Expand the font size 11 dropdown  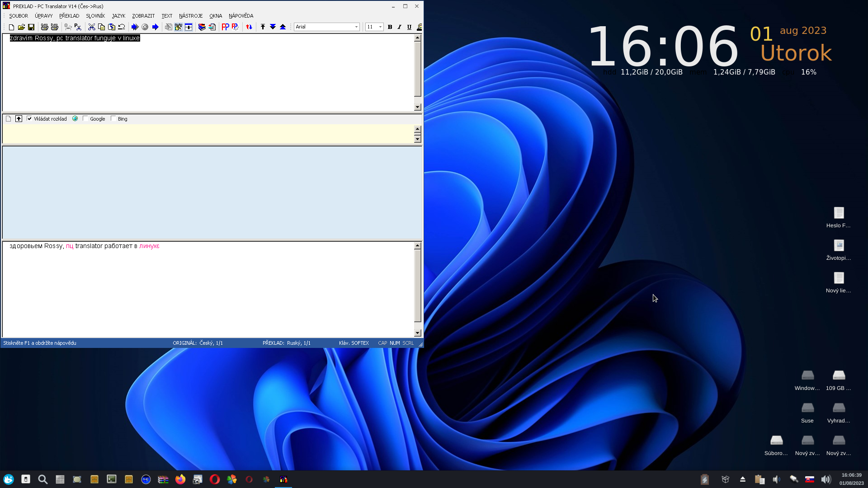380,27
